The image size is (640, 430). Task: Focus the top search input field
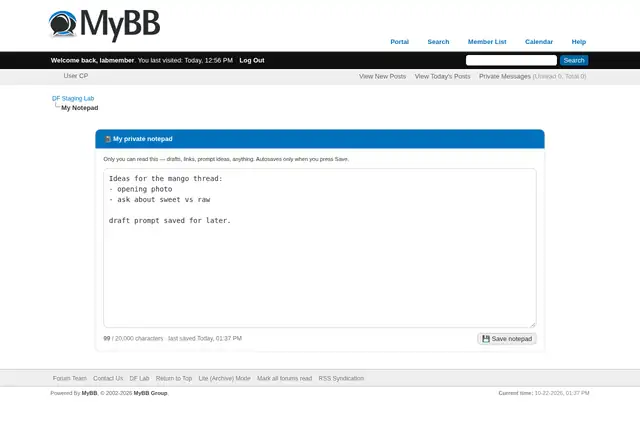(511, 60)
